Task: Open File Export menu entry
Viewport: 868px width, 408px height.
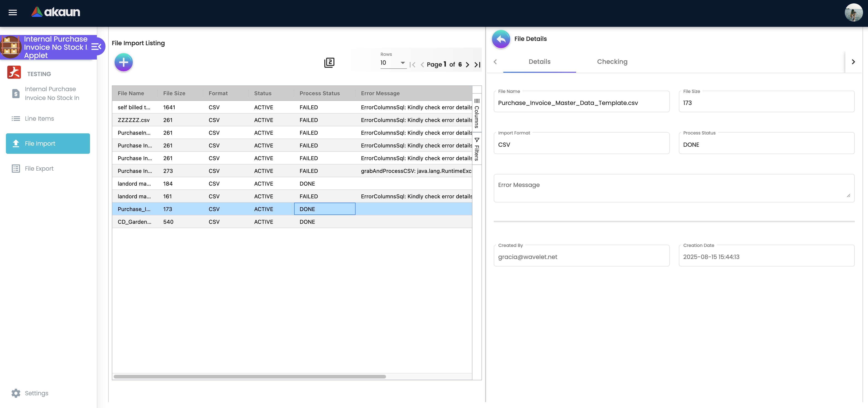Action: [x=48, y=169]
